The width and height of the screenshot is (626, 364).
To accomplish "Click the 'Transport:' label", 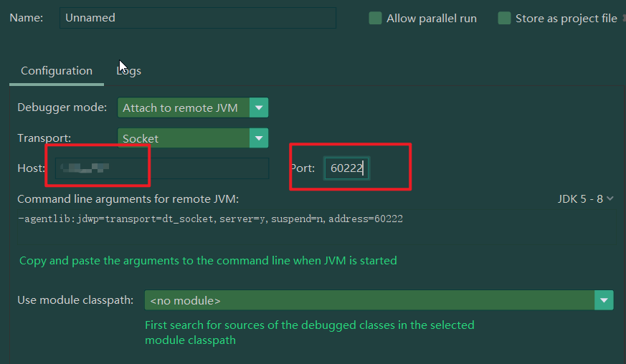I will click(44, 138).
